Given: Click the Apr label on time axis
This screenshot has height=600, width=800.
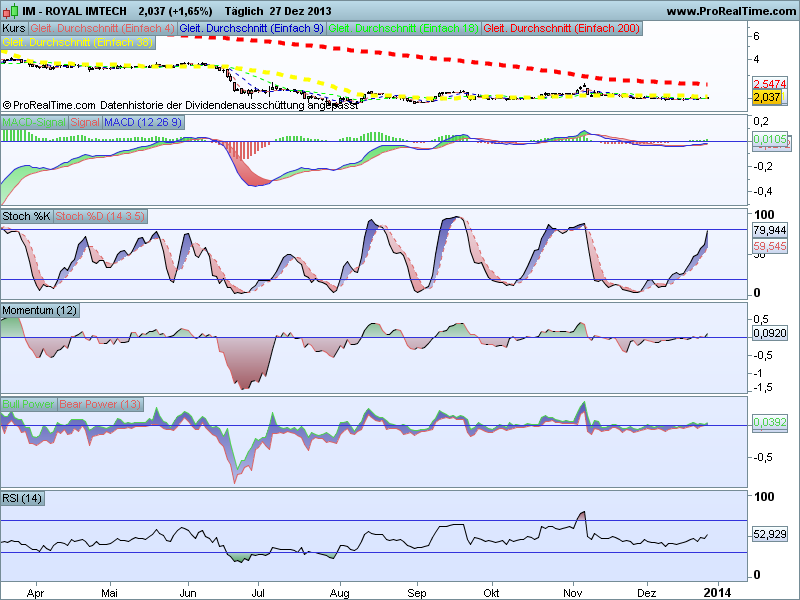Looking at the screenshot, I should (x=35, y=593).
